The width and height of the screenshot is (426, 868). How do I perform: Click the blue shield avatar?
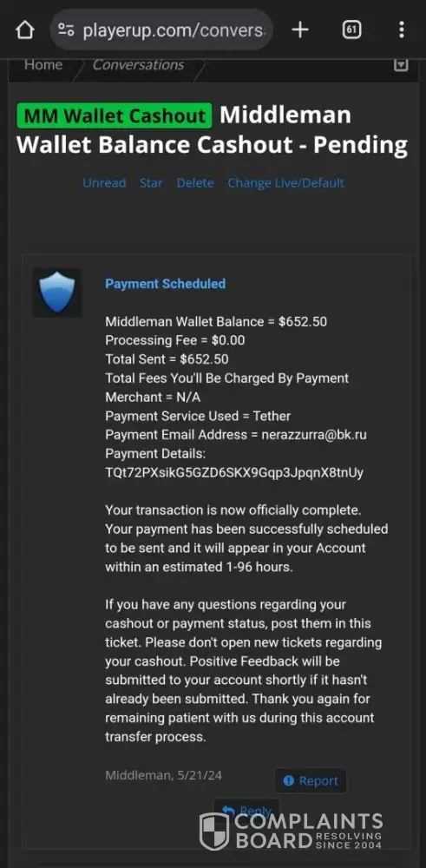click(x=57, y=293)
